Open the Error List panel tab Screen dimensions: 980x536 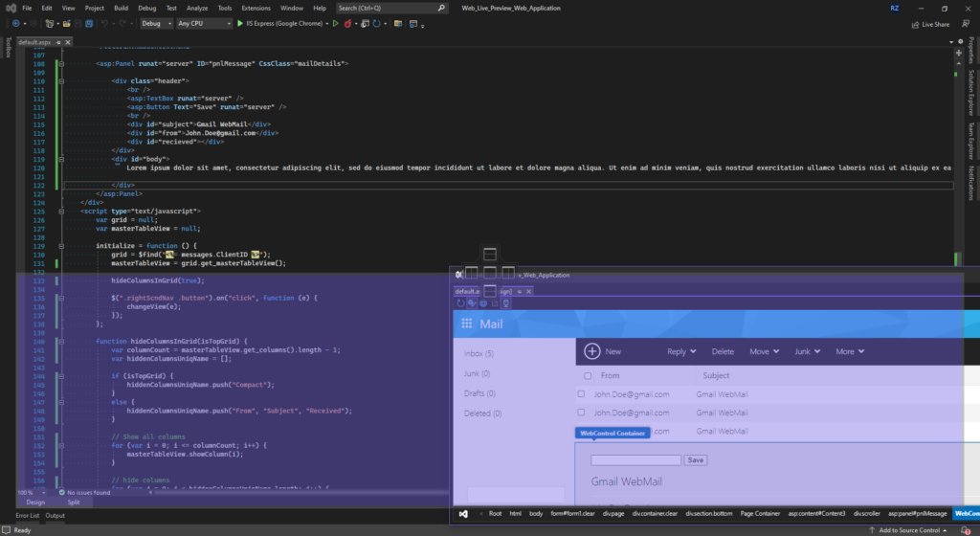pyautogui.click(x=27, y=516)
